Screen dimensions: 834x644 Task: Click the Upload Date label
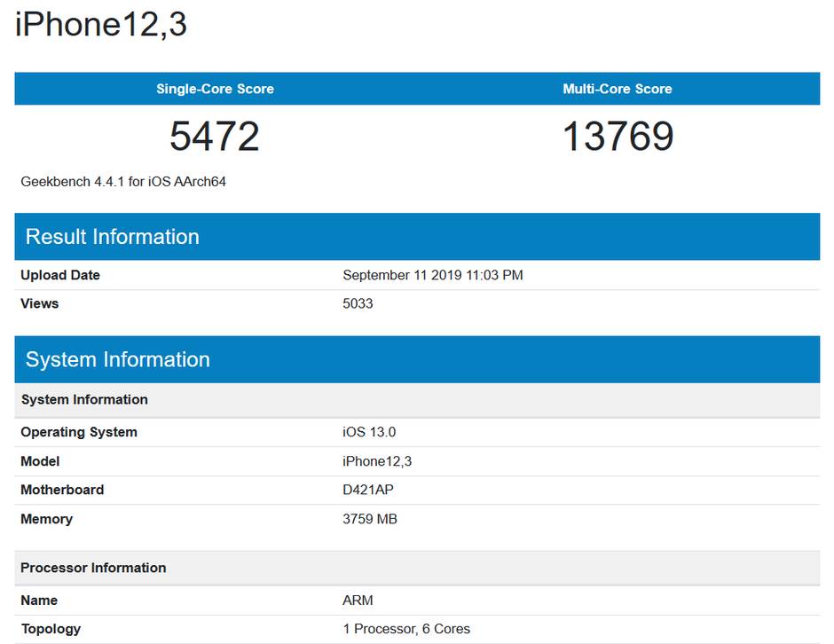tap(60, 275)
